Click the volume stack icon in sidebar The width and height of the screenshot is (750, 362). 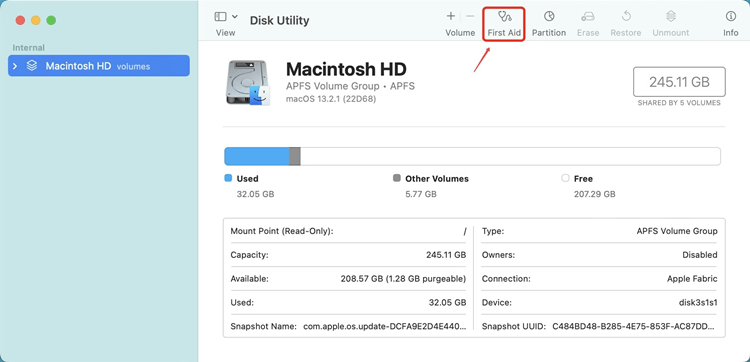pyautogui.click(x=32, y=66)
